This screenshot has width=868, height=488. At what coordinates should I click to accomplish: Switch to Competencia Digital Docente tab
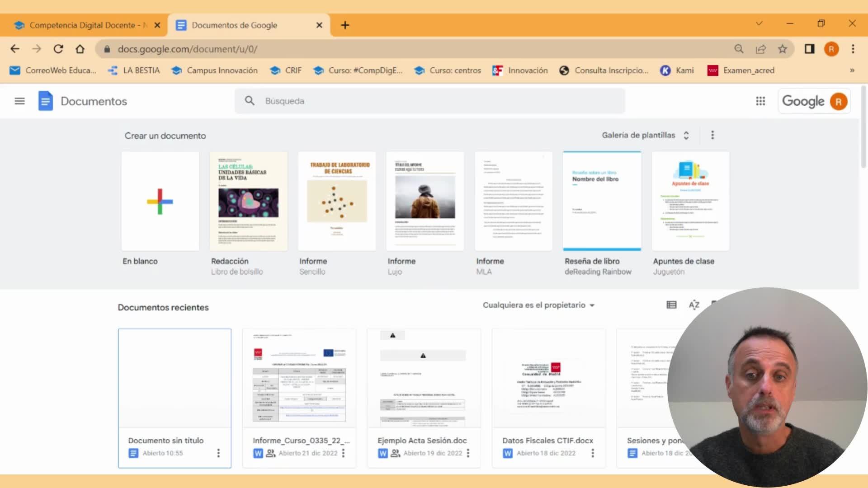[x=81, y=25]
